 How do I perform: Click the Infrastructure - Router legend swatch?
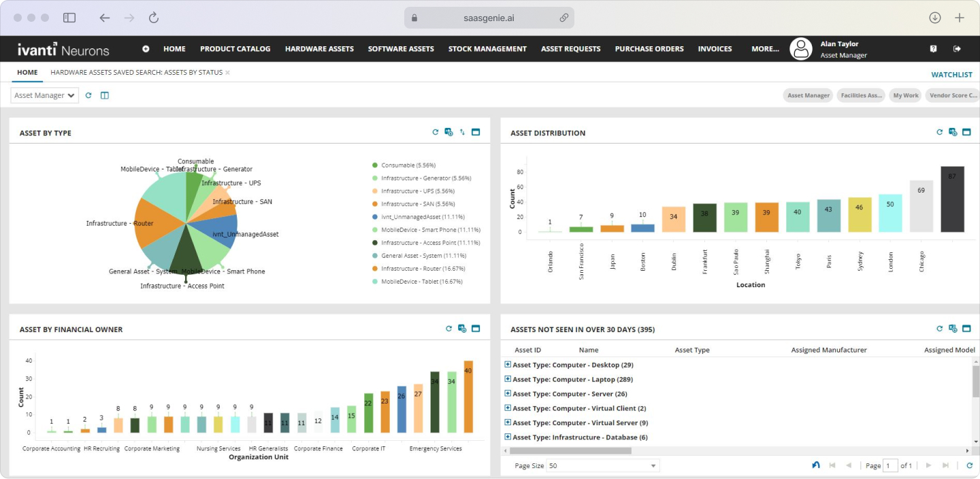[x=375, y=268]
